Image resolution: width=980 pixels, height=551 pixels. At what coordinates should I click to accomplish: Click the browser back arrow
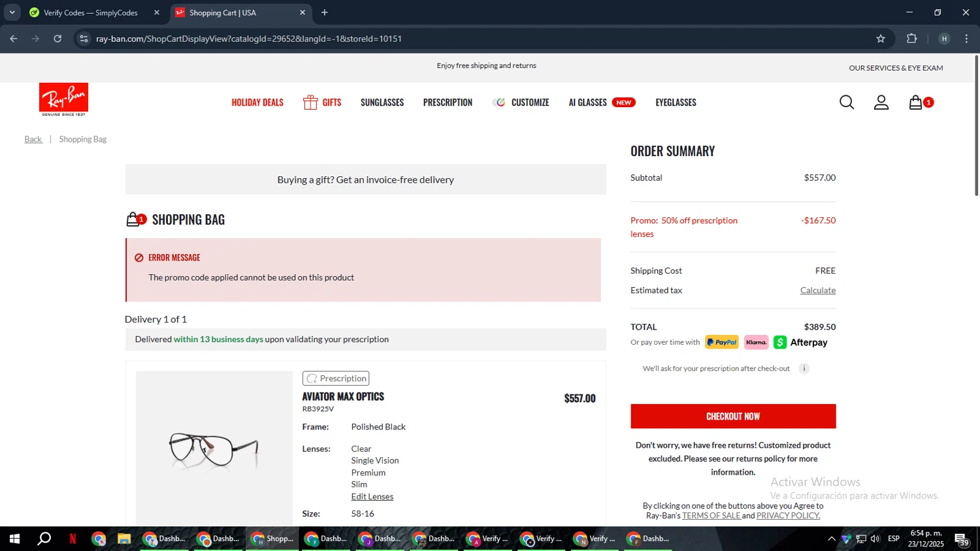13,39
